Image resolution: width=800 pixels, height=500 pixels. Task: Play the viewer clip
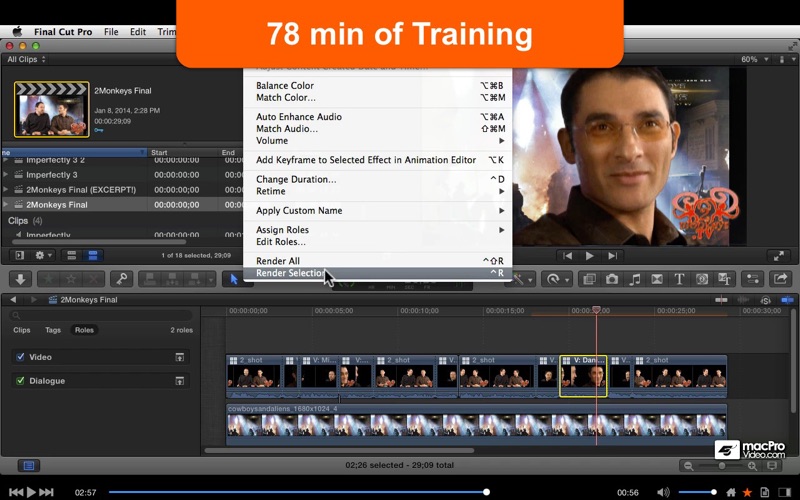(x=590, y=256)
